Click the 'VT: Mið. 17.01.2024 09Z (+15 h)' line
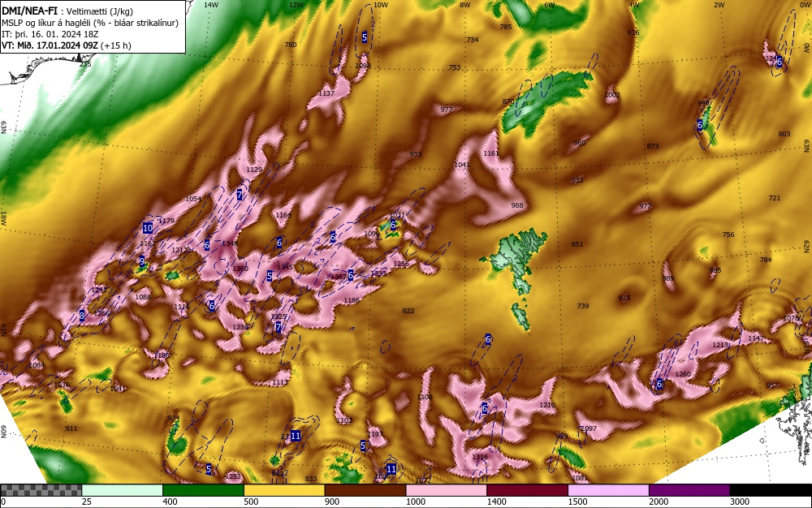Screen dimensions: 812x508 67,45
